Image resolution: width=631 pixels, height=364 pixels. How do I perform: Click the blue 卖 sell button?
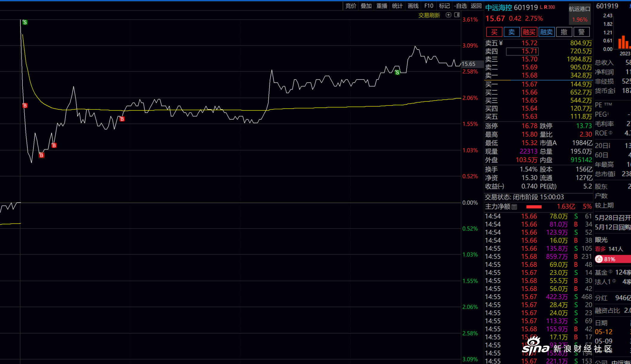(512, 32)
